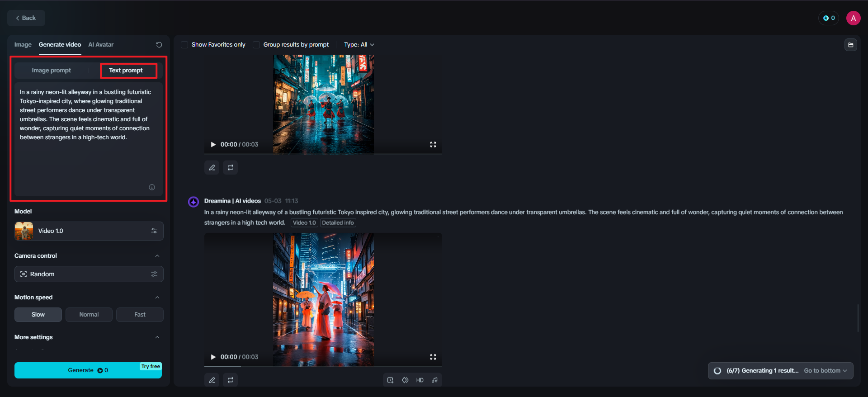868x397 pixels.
Task: Play the lower kimono performers video
Action: pyautogui.click(x=213, y=357)
